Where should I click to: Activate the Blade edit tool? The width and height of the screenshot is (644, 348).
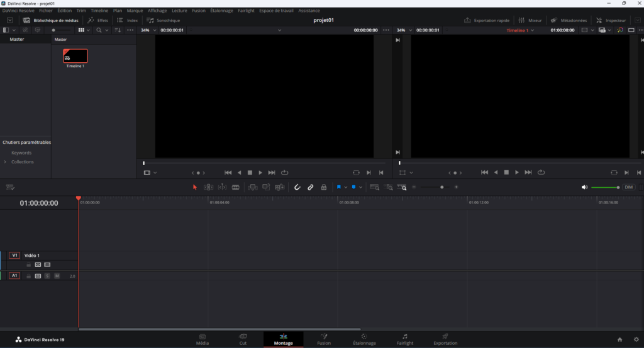pyautogui.click(x=236, y=187)
